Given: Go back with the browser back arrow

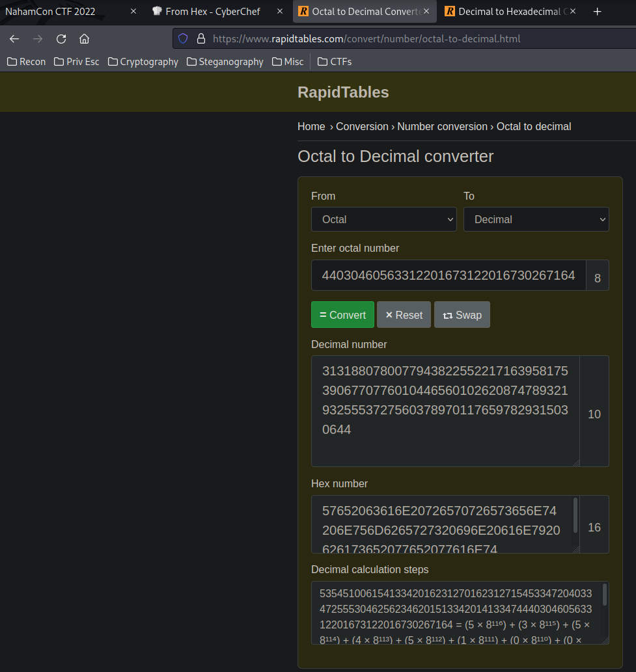Looking at the screenshot, I should (14, 39).
